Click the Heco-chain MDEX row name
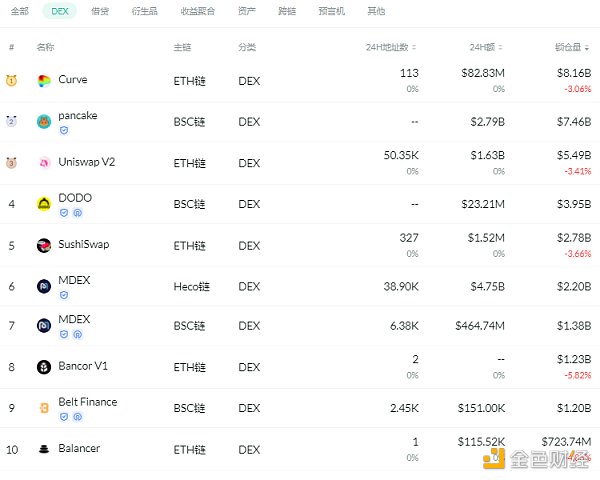Viewport: 600px width, 480px height. tap(74, 281)
